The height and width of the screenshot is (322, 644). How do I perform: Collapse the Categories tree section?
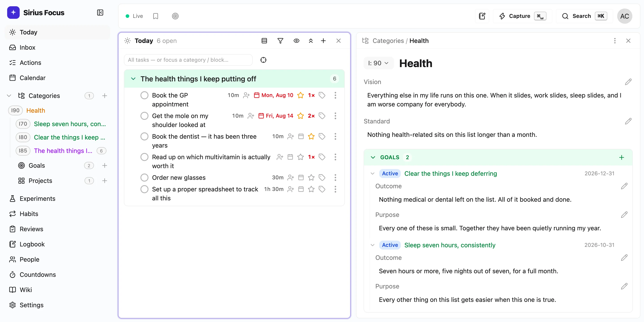pyautogui.click(x=9, y=95)
